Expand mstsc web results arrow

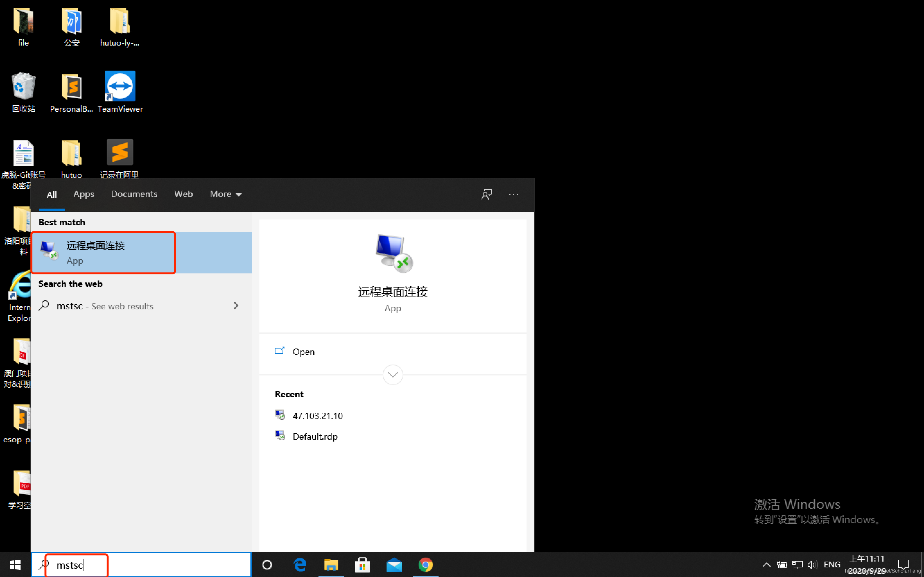pos(236,306)
